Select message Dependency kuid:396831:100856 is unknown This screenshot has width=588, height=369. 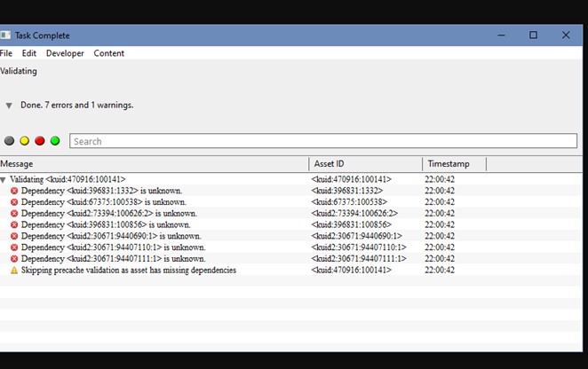pos(106,224)
